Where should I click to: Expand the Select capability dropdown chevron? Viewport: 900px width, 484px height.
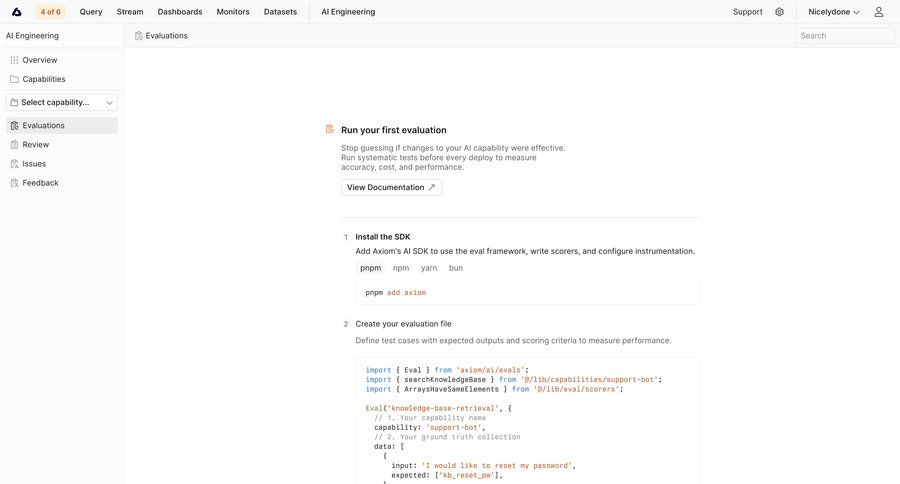pos(109,103)
